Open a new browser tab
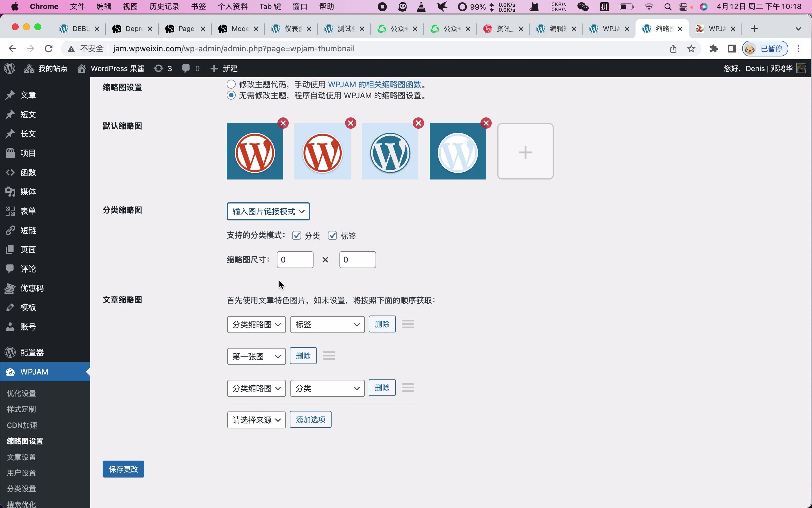The height and width of the screenshot is (508, 812). click(x=754, y=29)
